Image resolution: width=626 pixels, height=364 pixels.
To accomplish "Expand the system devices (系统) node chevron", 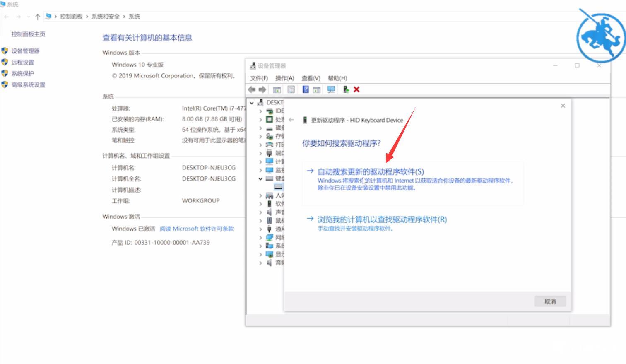I will pos(260,246).
